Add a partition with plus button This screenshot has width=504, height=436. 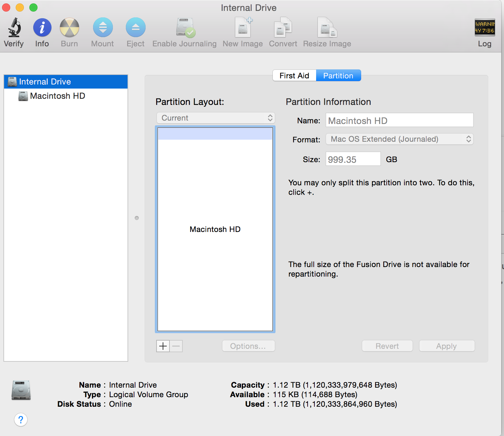coord(163,346)
